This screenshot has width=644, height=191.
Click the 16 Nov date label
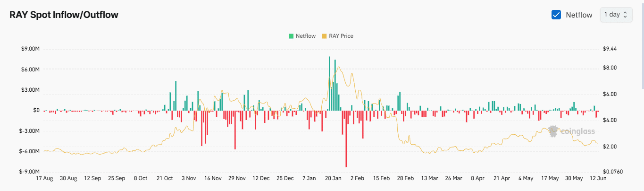tap(213, 179)
